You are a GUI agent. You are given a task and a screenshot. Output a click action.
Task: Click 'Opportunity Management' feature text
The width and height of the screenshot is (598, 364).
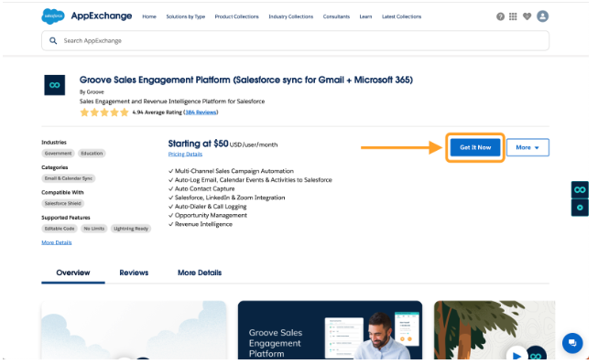pyautogui.click(x=211, y=216)
